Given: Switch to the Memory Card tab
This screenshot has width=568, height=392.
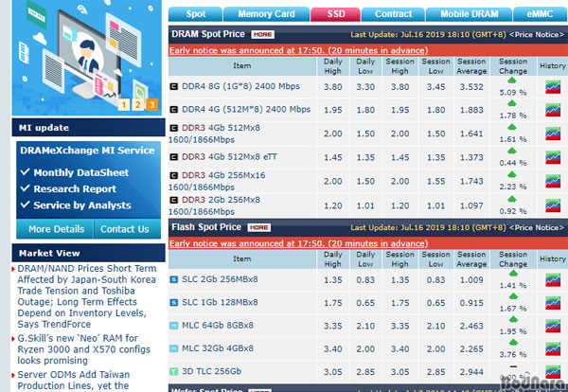Looking at the screenshot, I should (266, 14).
